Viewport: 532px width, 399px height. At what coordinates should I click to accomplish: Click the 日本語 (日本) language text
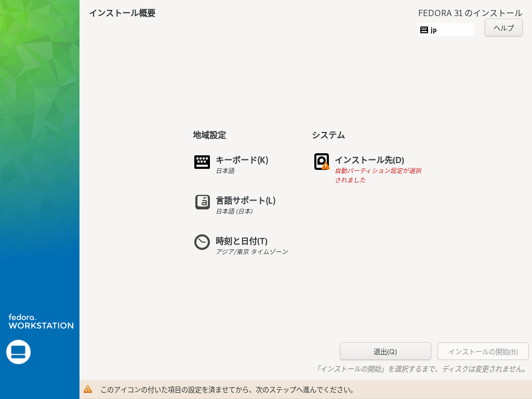pos(234,211)
